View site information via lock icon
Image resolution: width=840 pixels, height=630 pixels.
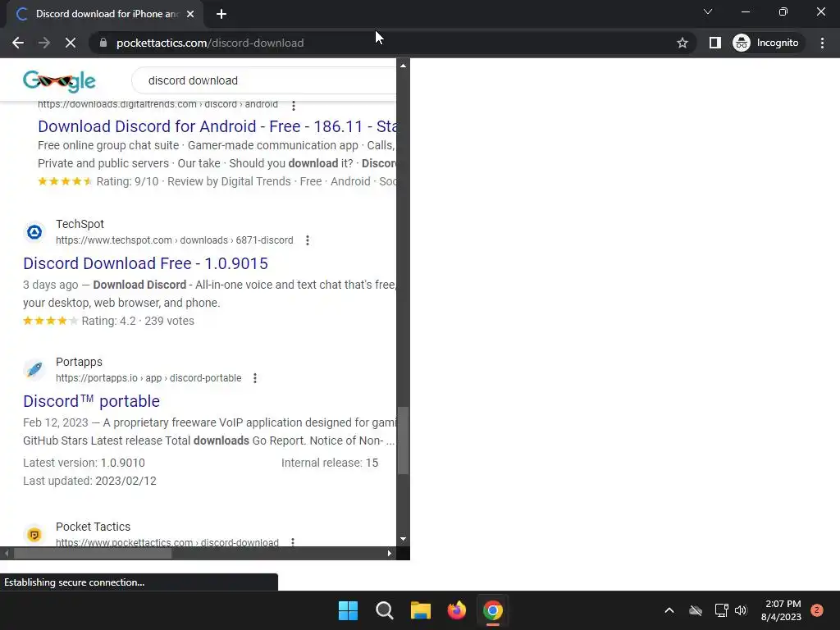click(103, 43)
